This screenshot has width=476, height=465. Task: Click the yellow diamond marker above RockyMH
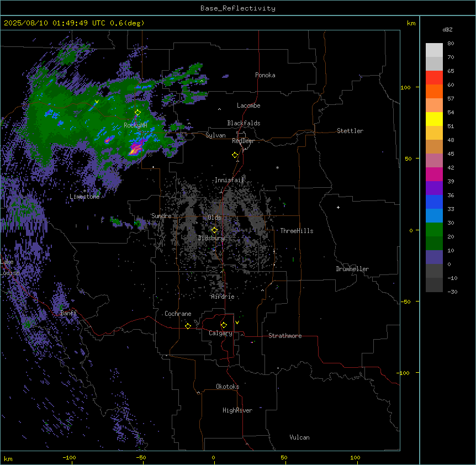(x=137, y=113)
